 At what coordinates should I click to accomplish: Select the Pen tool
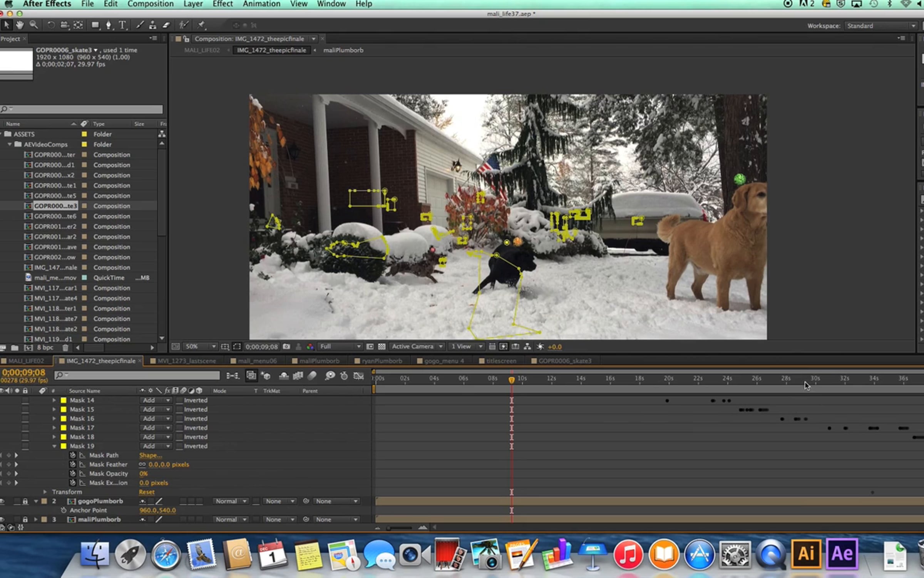(x=109, y=25)
